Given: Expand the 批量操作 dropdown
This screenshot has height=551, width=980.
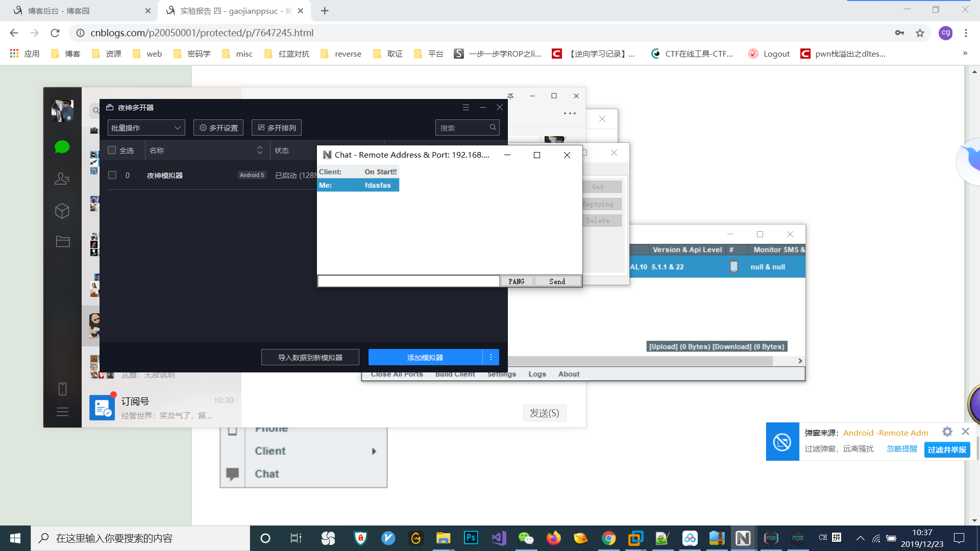Looking at the screenshot, I should 146,128.
